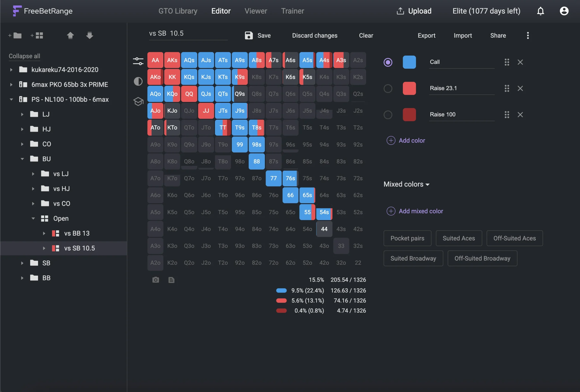
Task: Click the camera screenshot icon below grid
Action: 155,280
